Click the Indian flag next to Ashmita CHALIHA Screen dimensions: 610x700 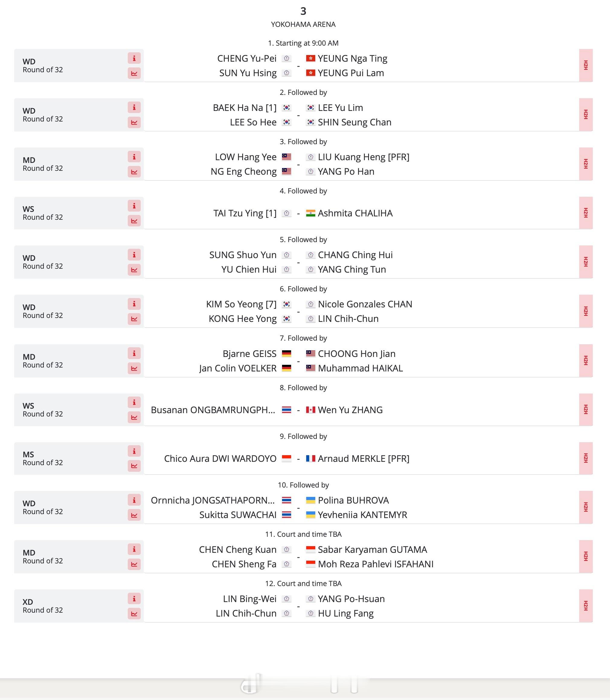[310, 213]
